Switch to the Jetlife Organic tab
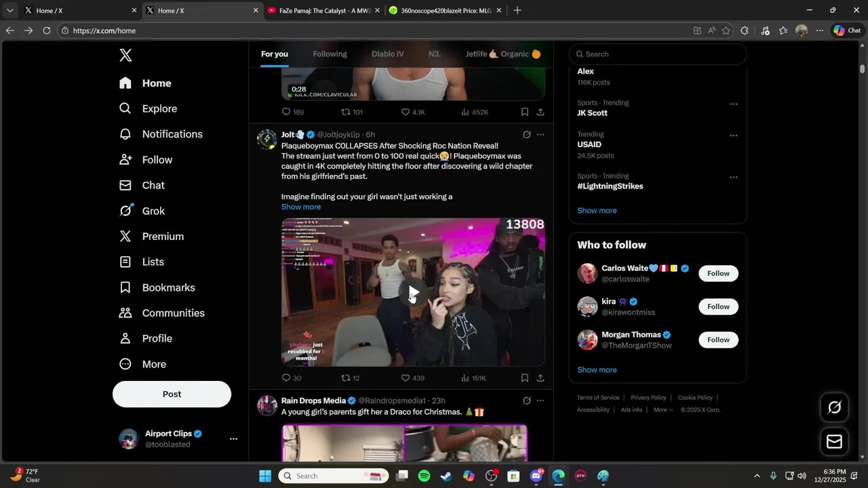 (x=503, y=54)
